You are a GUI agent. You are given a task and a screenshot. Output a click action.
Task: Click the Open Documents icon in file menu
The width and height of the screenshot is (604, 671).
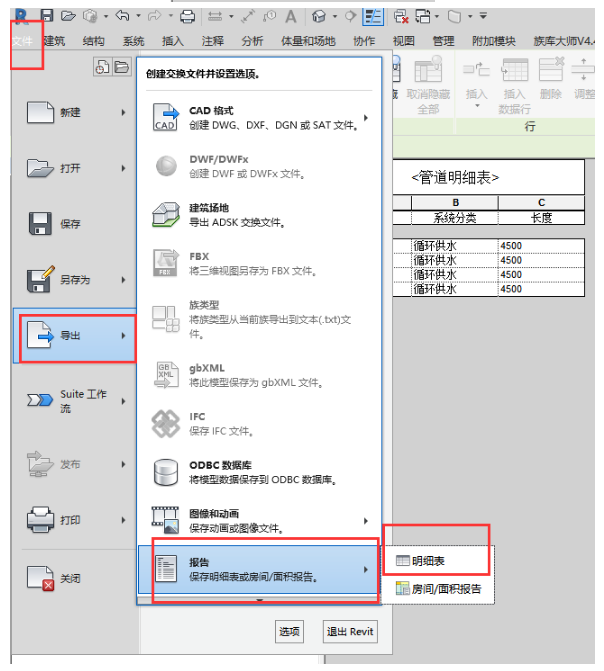tap(122, 67)
